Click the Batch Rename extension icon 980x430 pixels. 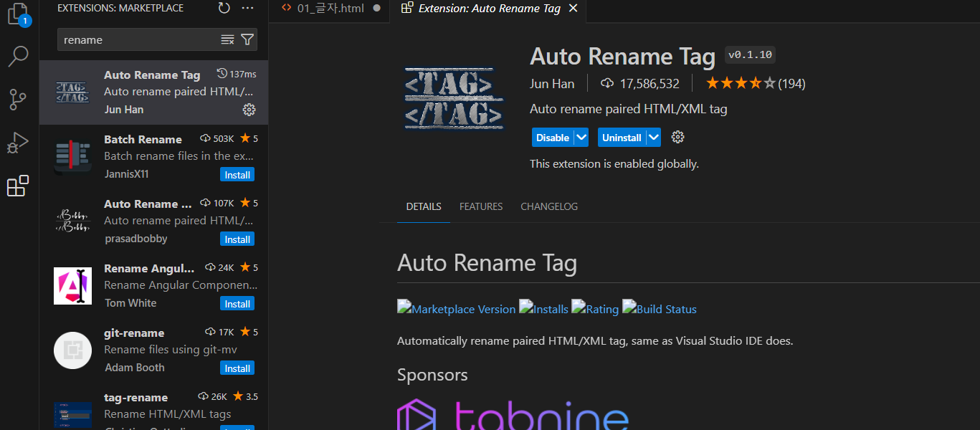click(x=72, y=156)
